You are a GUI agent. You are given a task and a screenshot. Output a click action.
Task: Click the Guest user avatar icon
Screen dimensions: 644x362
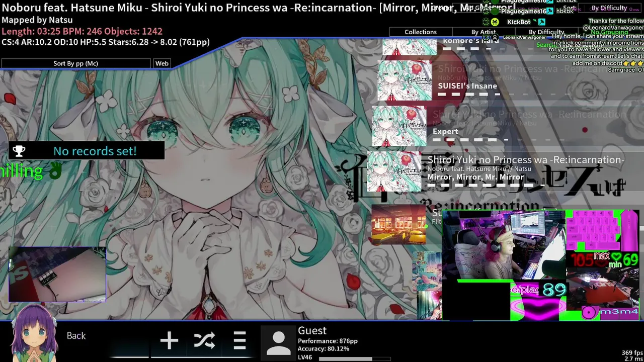click(x=278, y=343)
